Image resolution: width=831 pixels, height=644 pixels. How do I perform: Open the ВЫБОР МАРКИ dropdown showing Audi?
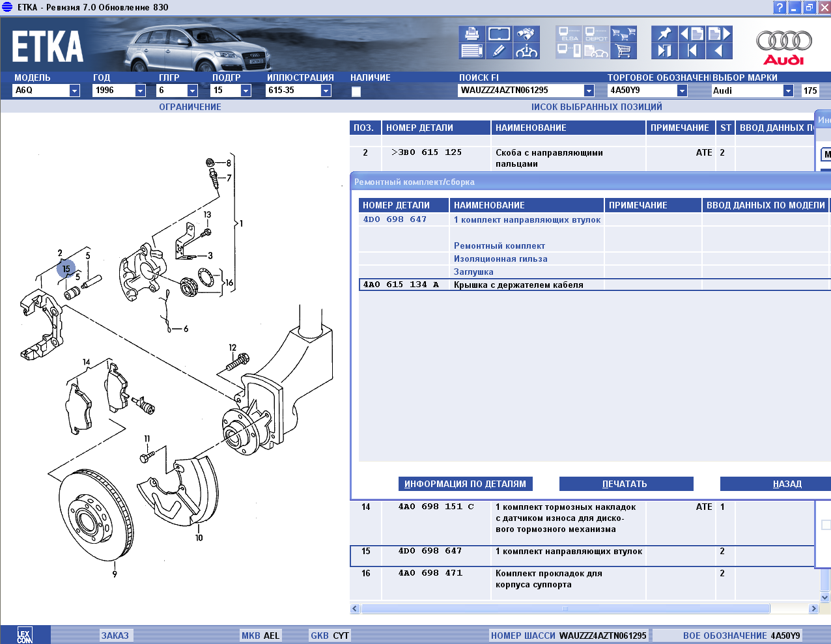788,91
